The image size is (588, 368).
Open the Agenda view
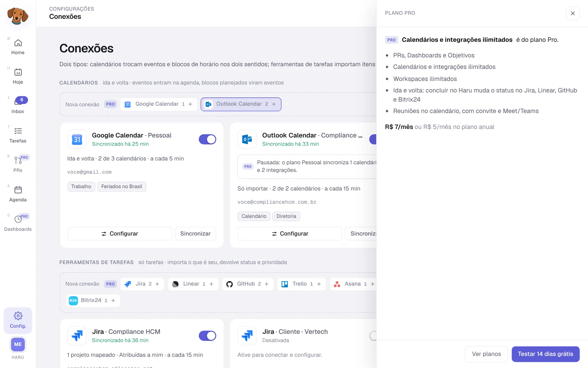[x=18, y=194]
